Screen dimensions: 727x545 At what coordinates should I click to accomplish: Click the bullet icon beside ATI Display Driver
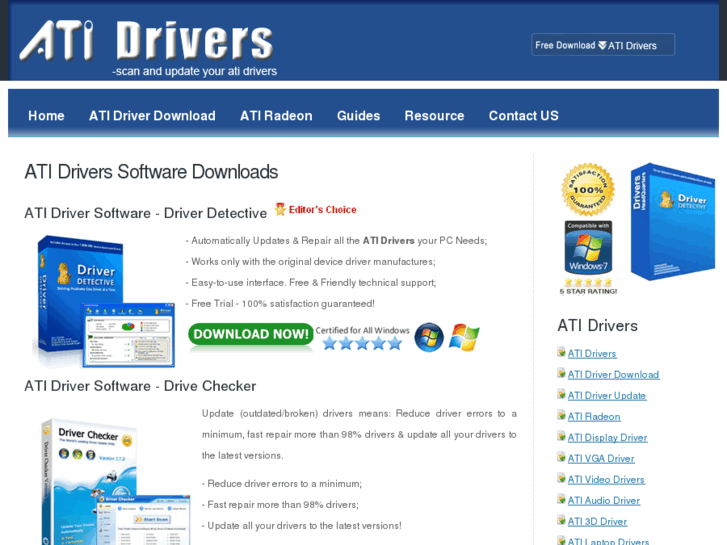561,436
